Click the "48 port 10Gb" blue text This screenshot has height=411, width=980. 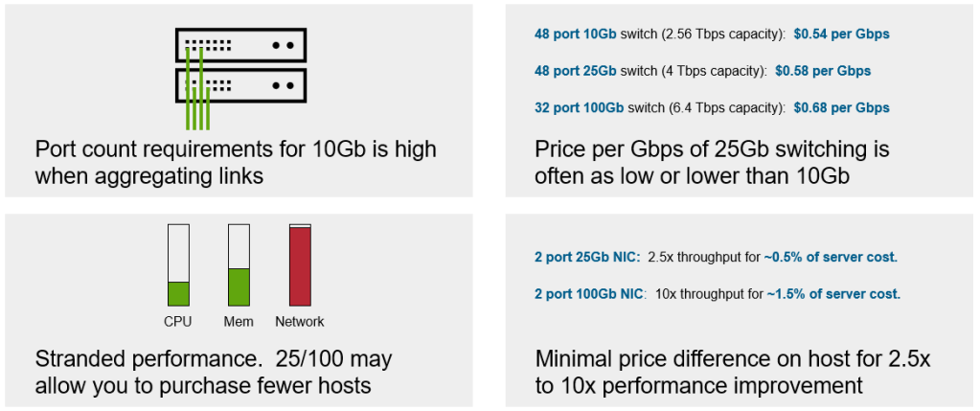click(x=575, y=34)
